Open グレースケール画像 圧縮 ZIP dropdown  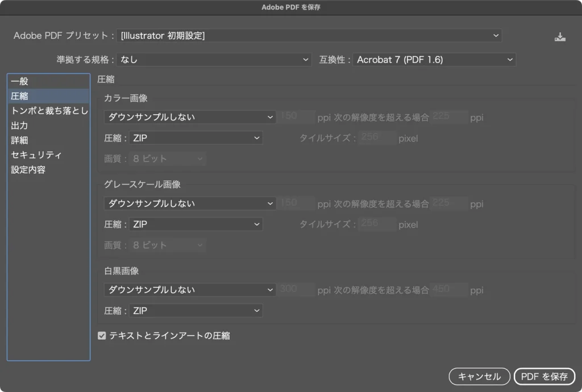(196, 224)
